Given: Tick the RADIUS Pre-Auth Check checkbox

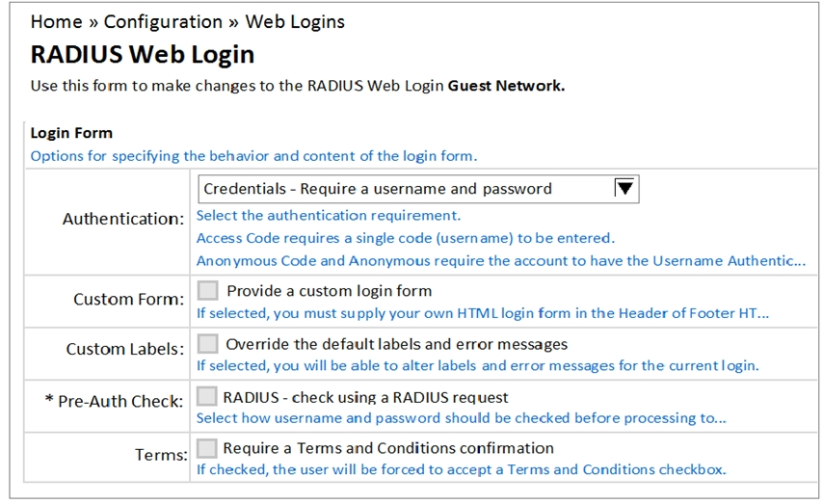Looking at the screenshot, I should pyautogui.click(x=206, y=396).
